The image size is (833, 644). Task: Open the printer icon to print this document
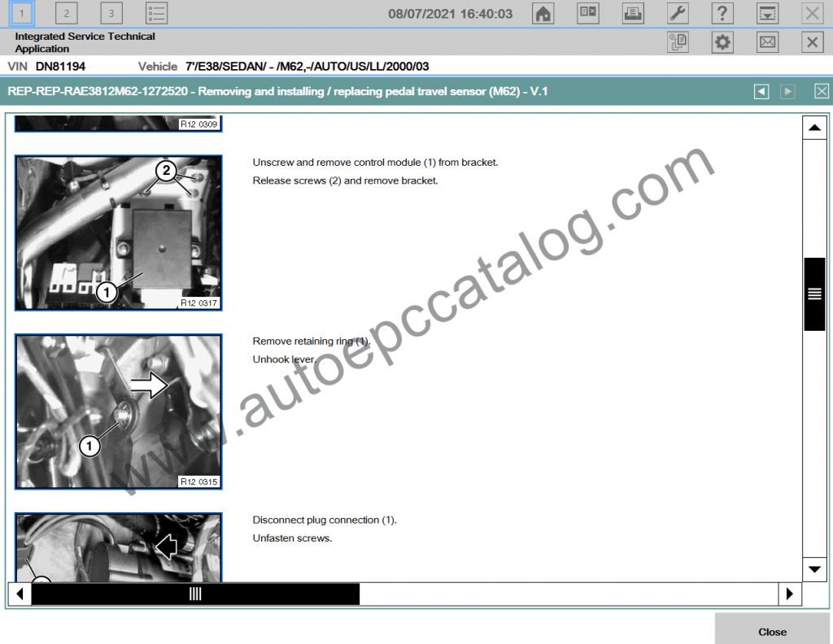632,13
